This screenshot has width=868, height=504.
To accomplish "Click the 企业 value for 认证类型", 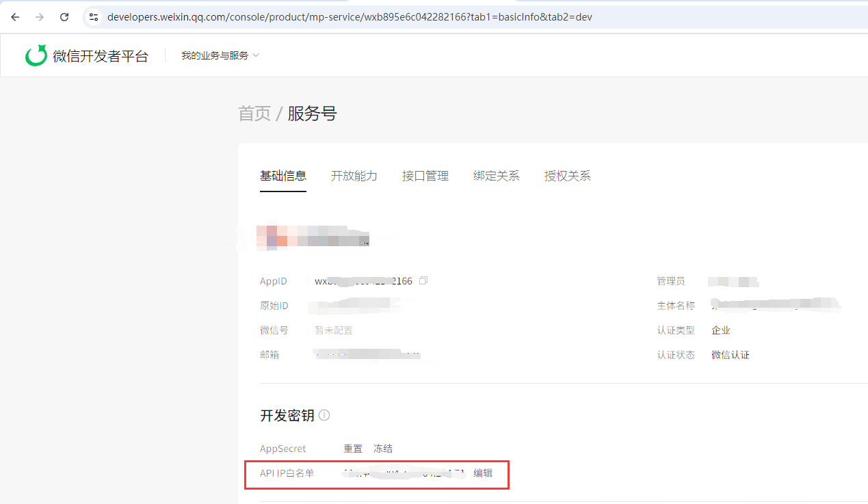I will 721,330.
